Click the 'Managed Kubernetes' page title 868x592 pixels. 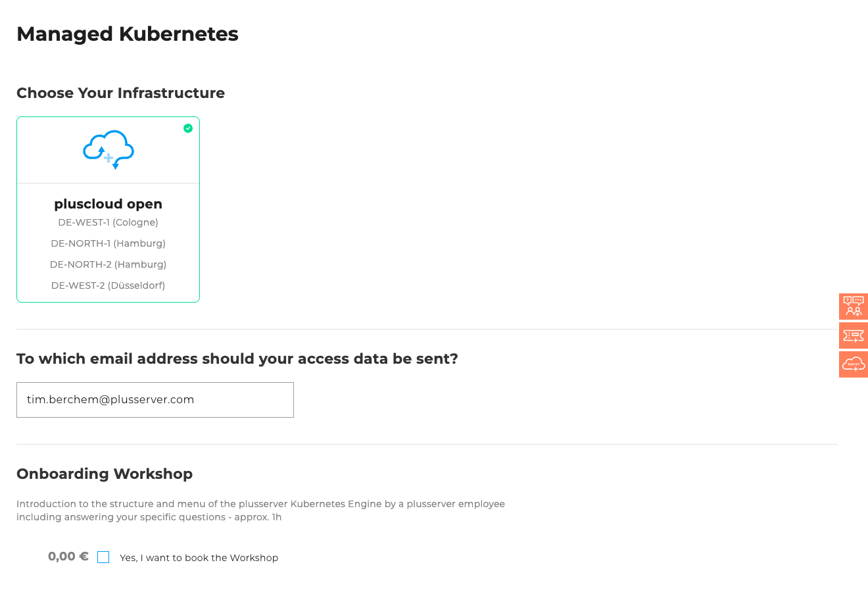click(127, 34)
